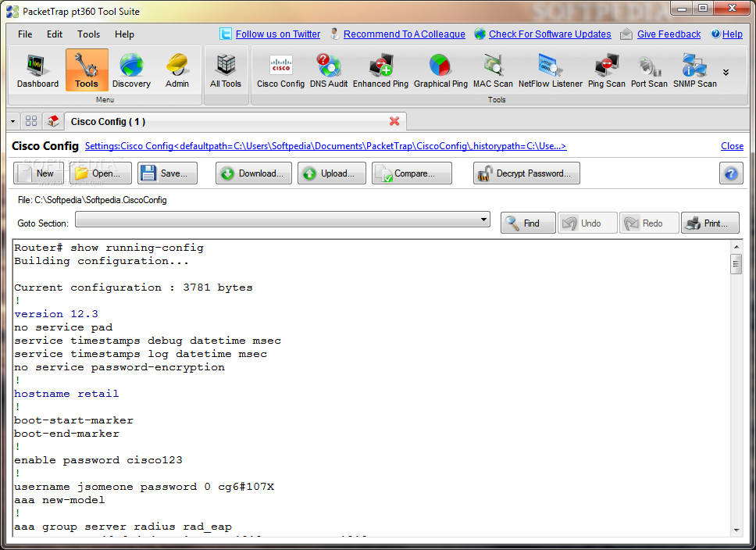Launch the Cisco Config tool
The height and width of the screenshot is (550, 756).
click(x=280, y=70)
